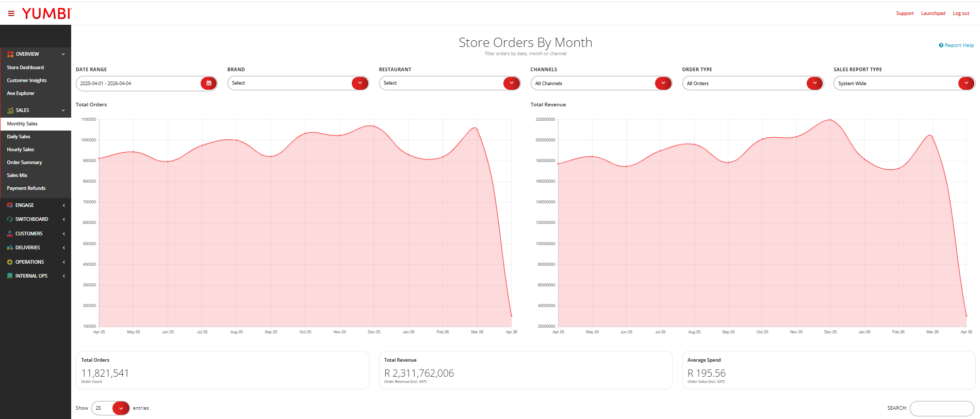Click the Engage section icon
This screenshot has height=419, width=980.
[10, 205]
